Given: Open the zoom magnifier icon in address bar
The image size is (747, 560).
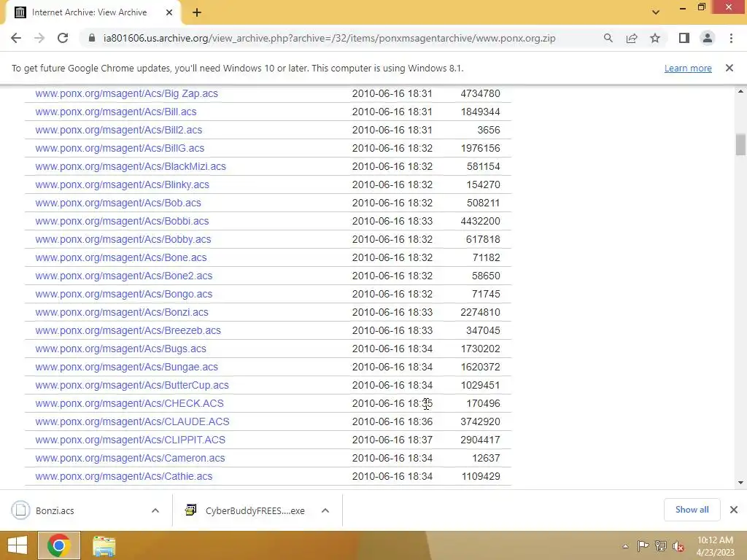Looking at the screenshot, I should tap(608, 38).
